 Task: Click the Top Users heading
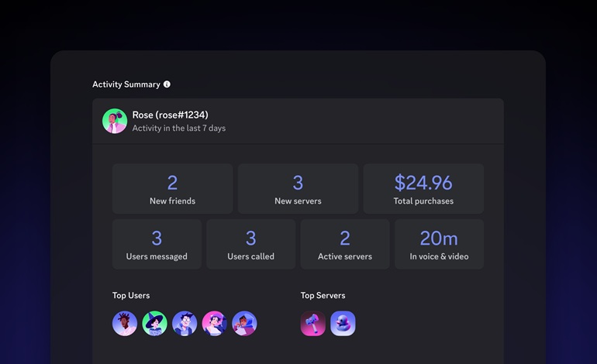131,295
